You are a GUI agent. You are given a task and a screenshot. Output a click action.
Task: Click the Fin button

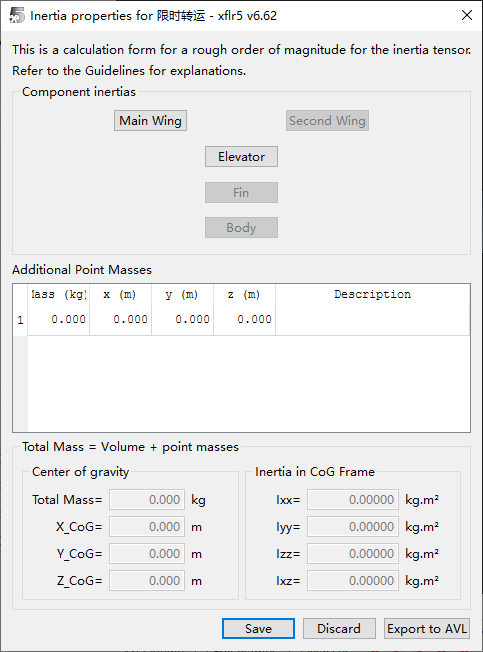tap(241, 193)
